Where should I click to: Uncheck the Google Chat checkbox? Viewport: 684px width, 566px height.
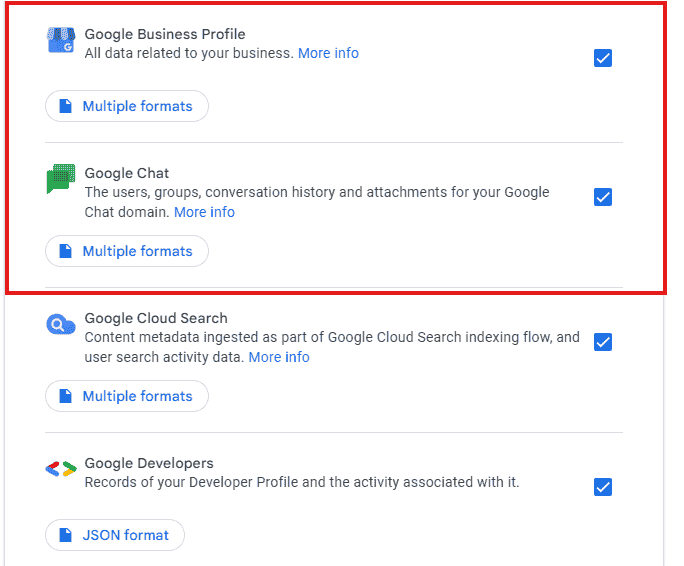pyautogui.click(x=603, y=197)
